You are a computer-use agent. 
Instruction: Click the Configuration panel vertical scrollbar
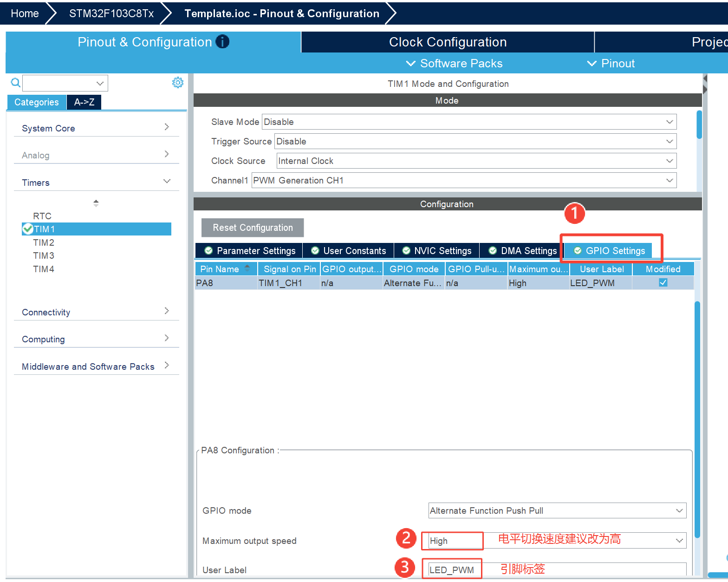[697, 419]
